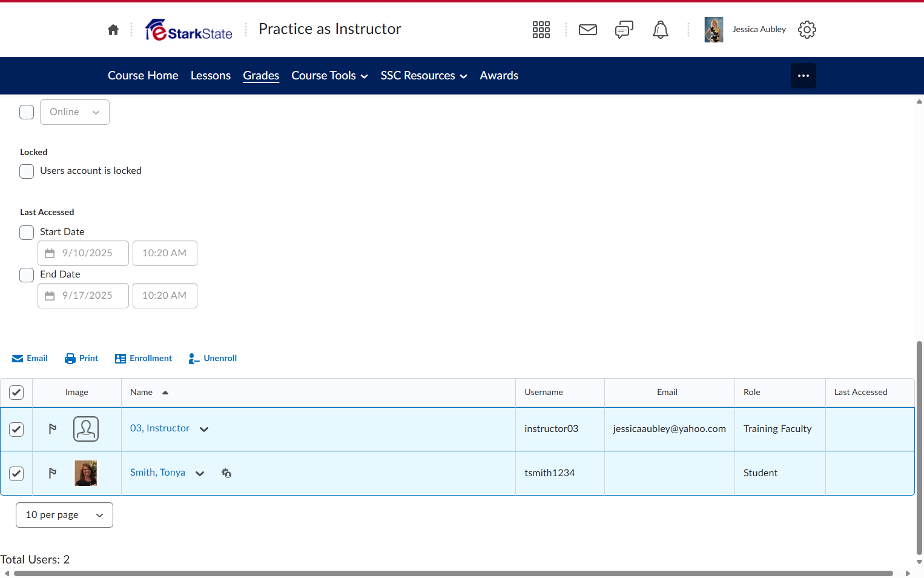
Task: Open the Lessons nav item
Action: tap(211, 76)
